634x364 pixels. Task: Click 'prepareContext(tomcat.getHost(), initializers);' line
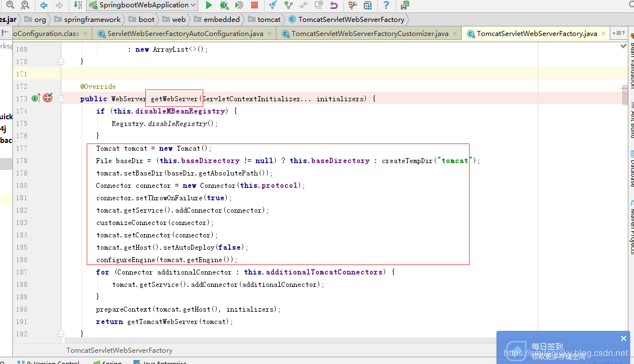pyautogui.click(x=189, y=309)
